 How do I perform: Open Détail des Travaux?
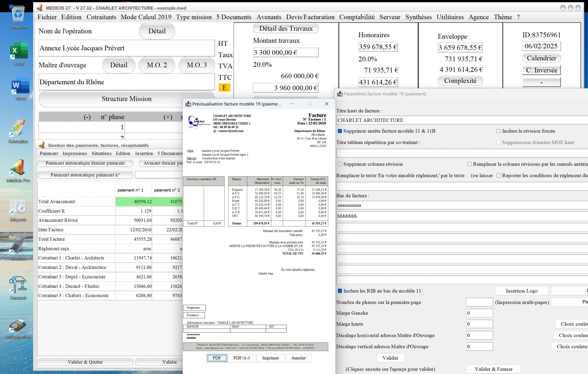[x=286, y=28]
